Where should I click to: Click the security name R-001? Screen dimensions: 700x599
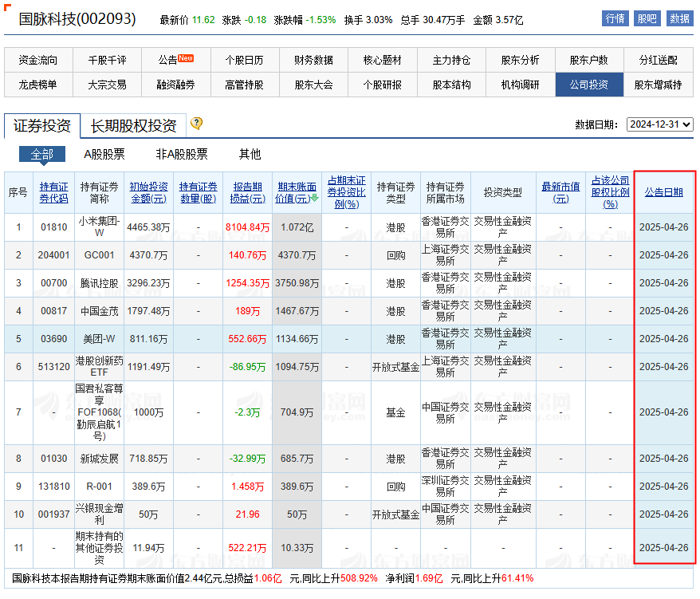[99, 487]
